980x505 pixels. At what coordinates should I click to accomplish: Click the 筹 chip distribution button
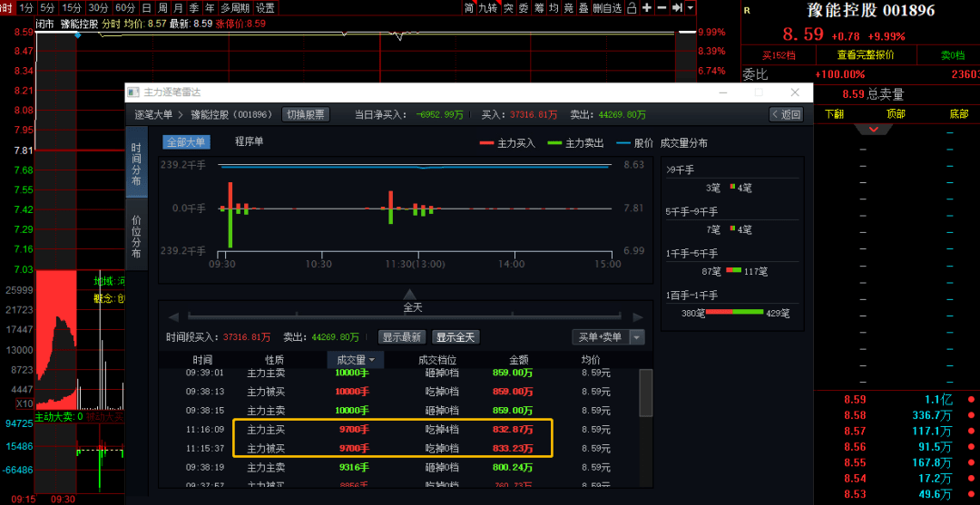538,8
